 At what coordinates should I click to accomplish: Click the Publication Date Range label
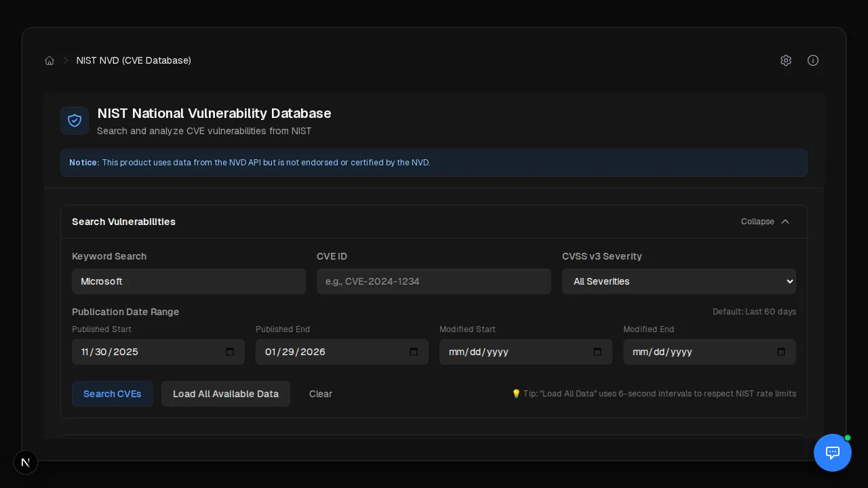click(x=125, y=312)
